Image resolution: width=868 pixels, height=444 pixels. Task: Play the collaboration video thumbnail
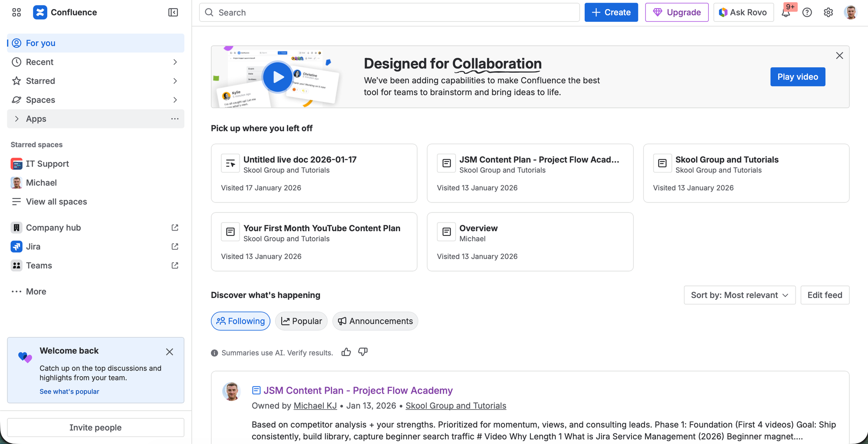[x=278, y=77]
